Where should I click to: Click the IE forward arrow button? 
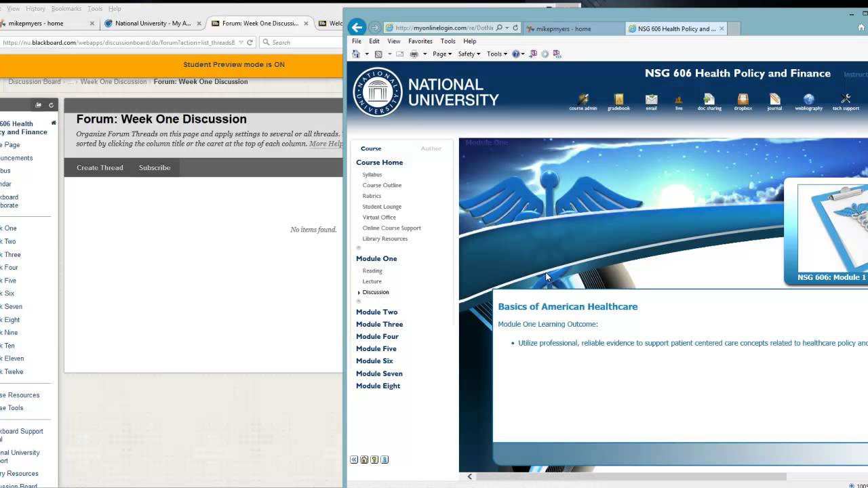(374, 28)
